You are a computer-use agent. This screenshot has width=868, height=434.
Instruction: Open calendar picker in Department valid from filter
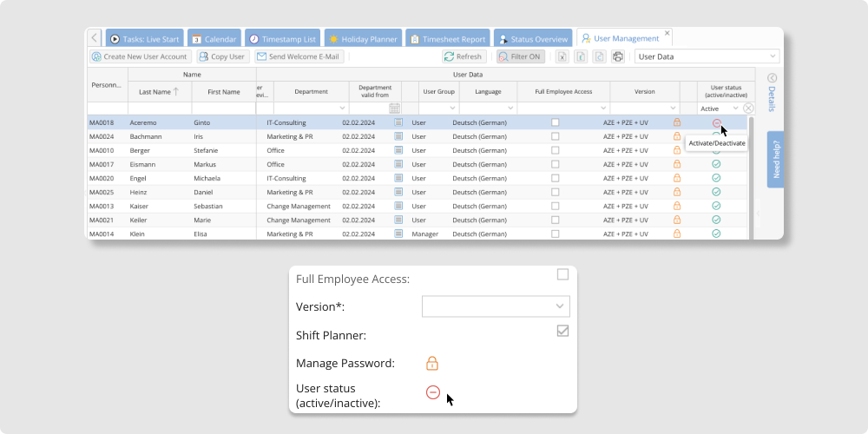click(394, 108)
